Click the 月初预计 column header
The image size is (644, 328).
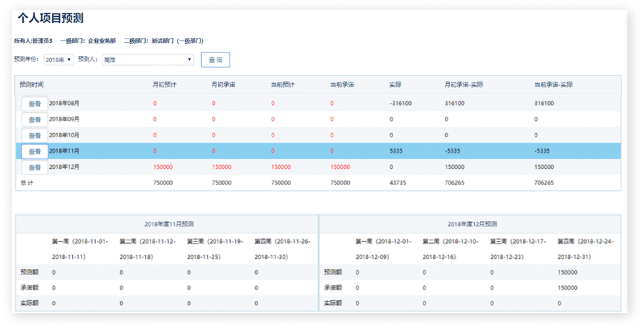click(164, 85)
